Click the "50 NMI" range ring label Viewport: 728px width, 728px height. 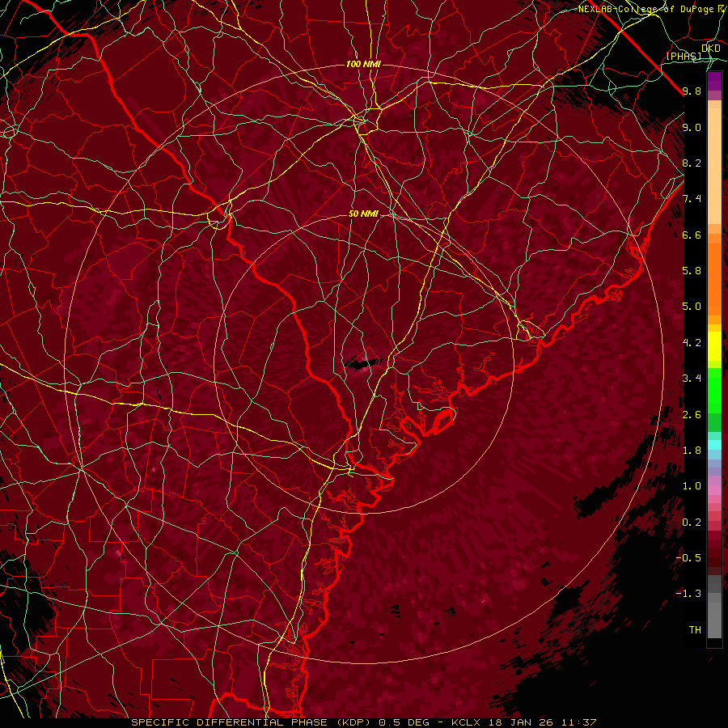(x=363, y=214)
